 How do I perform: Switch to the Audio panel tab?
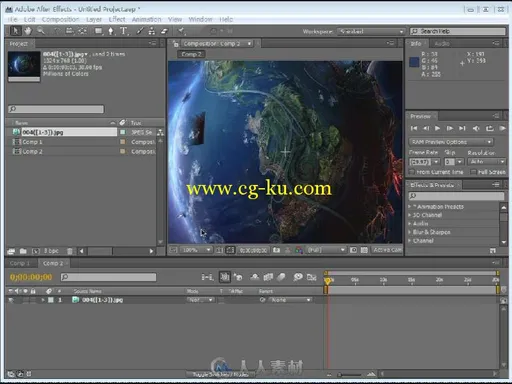coord(442,44)
